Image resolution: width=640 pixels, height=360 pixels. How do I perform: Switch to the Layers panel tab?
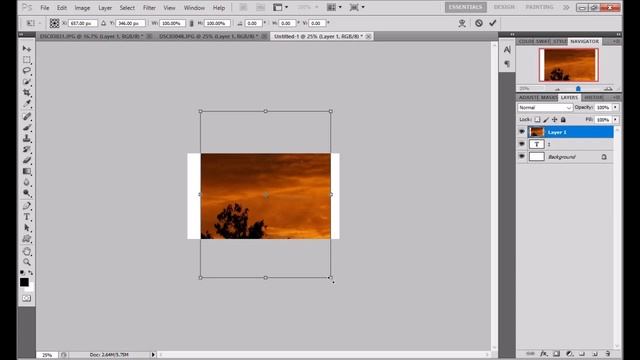point(569,98)
